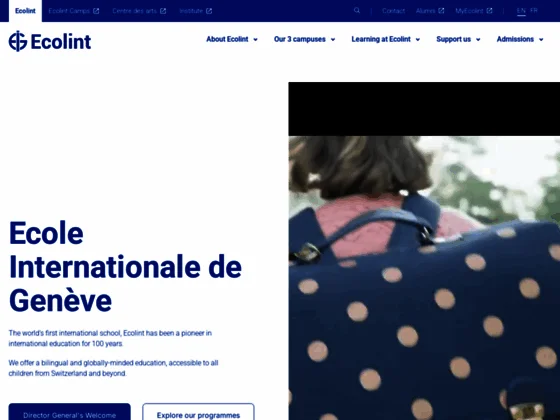Screen dimensions: 560x420
Task: Open the Ecolint Camps link
Action: coord(74,11)
